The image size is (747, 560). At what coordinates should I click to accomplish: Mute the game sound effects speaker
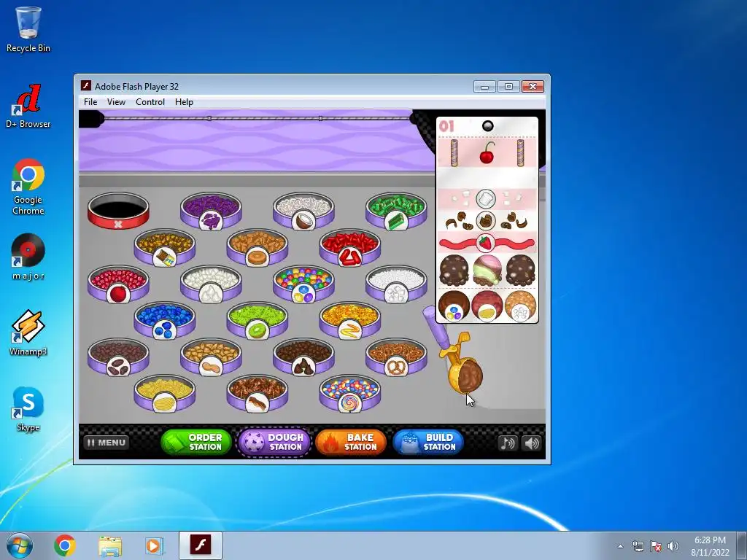click(x=532, y=443)
